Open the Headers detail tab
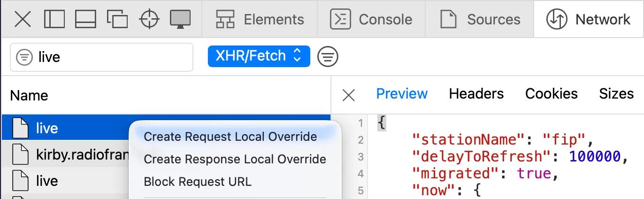The height and width of the screenshot is (199, 644). pos(476,94)
